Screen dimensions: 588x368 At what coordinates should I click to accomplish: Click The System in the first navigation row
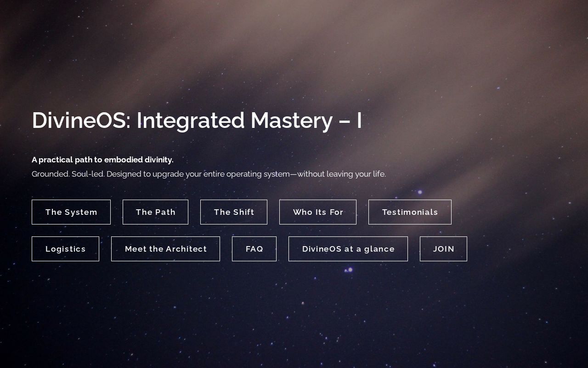[x=71, y=212]
